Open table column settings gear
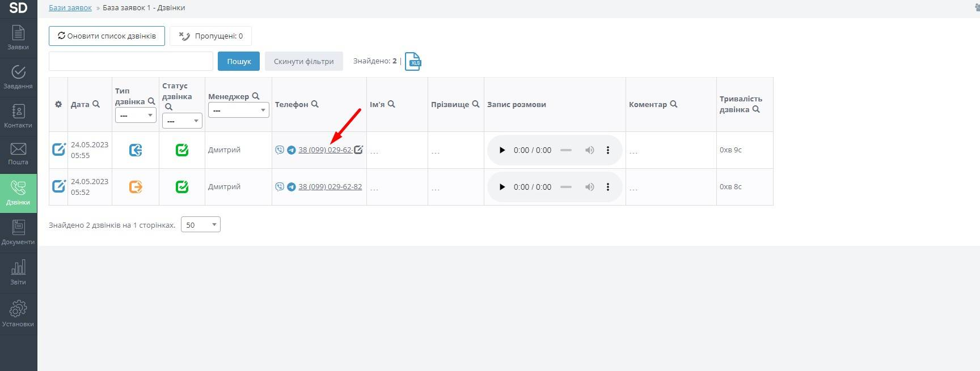 (x=58, y=104)
